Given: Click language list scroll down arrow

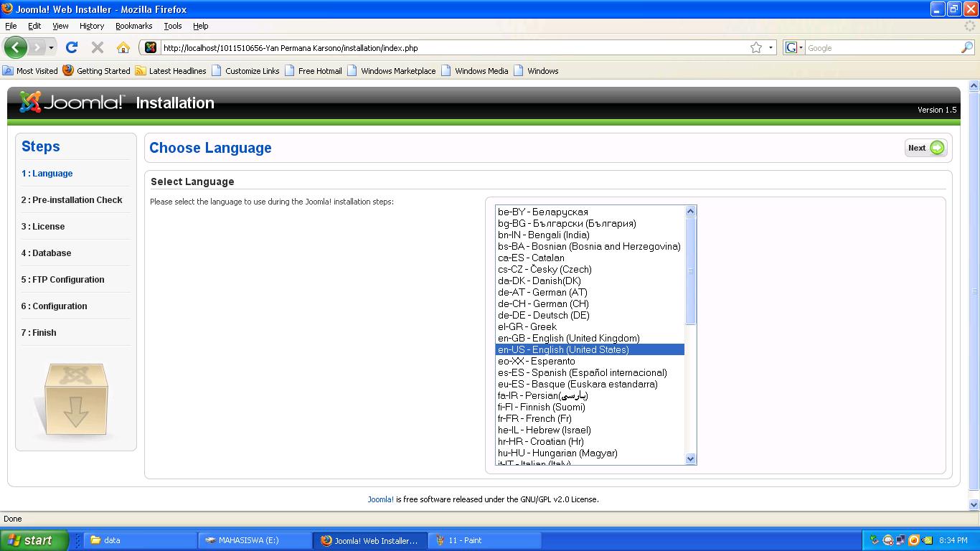Looking at the screenshot, I should pos(690,458).
